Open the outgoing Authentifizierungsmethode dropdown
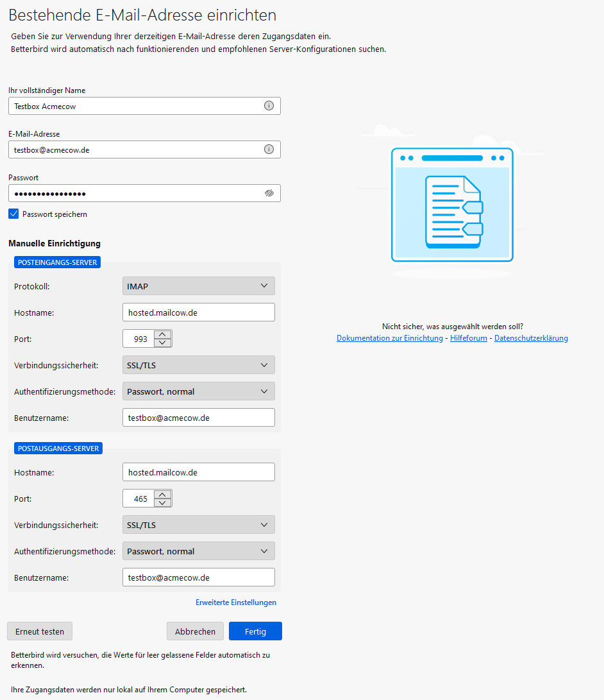 pyautogui.click(x=198, y=551)
